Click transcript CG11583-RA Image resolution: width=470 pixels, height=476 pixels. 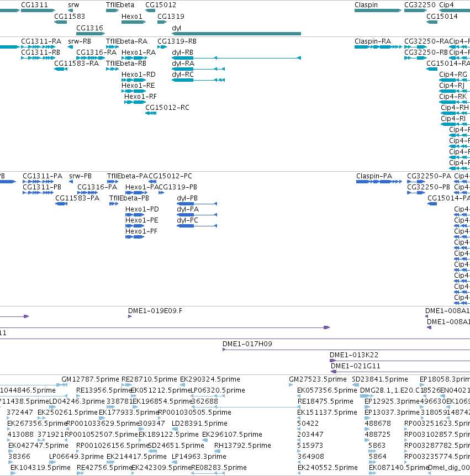(x=76, y=64)
